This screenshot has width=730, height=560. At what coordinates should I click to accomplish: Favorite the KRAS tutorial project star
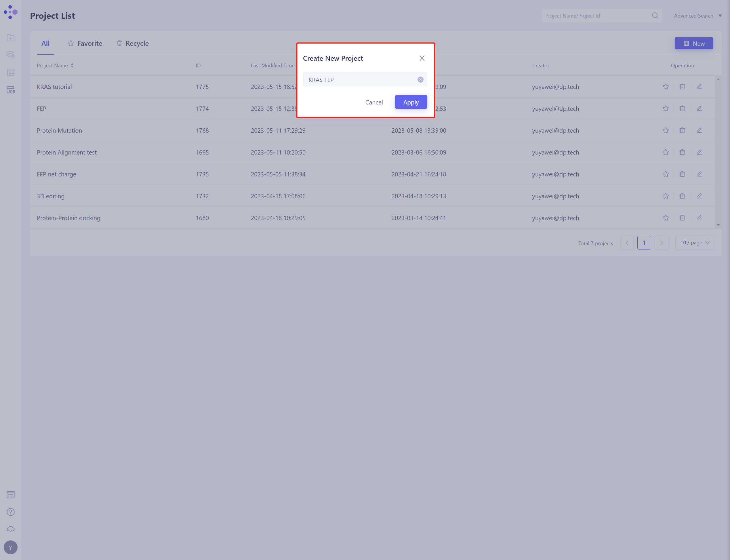(x=666, y=87)
